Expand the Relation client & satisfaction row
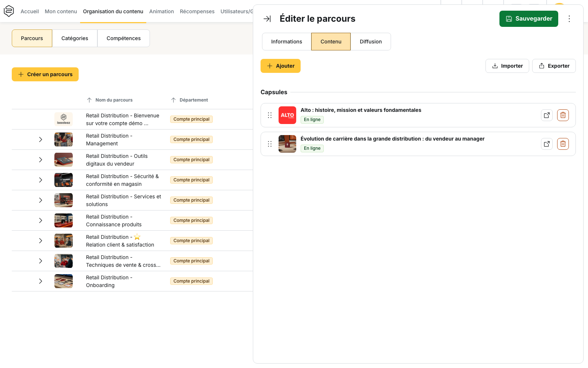 pyautogui.click(x=41, y=241)
